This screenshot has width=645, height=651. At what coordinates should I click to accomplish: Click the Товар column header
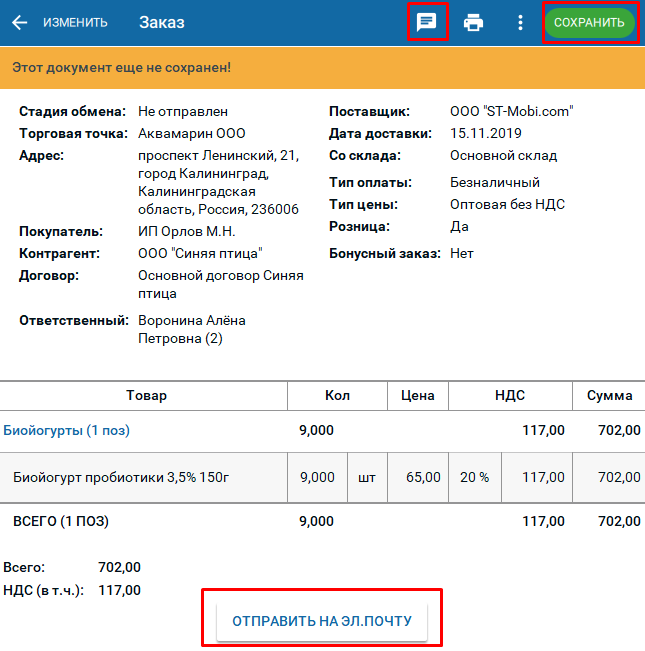(x=146, y=395)
